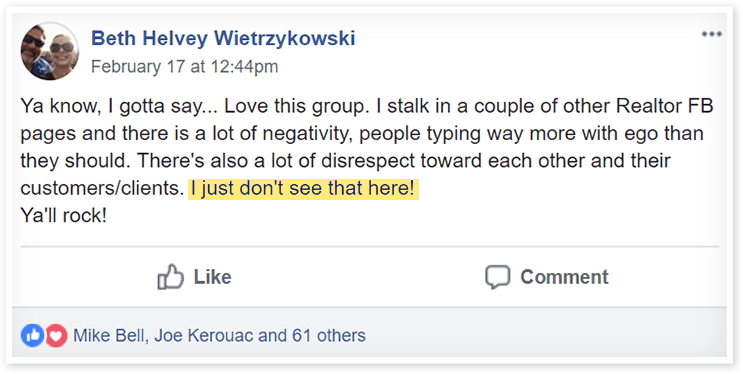This screenshot has width=743, height=374.
Task: Click the Like button label
Action: [212, 277]
